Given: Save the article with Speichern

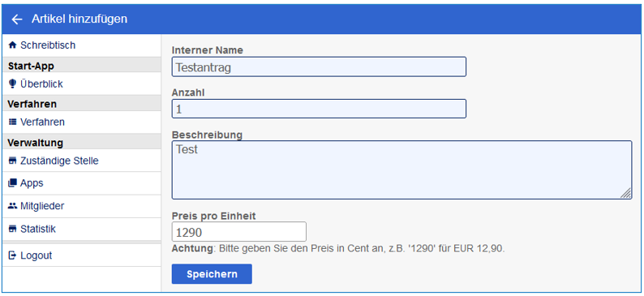Looking at the screenshot, I should coord(212,274).
